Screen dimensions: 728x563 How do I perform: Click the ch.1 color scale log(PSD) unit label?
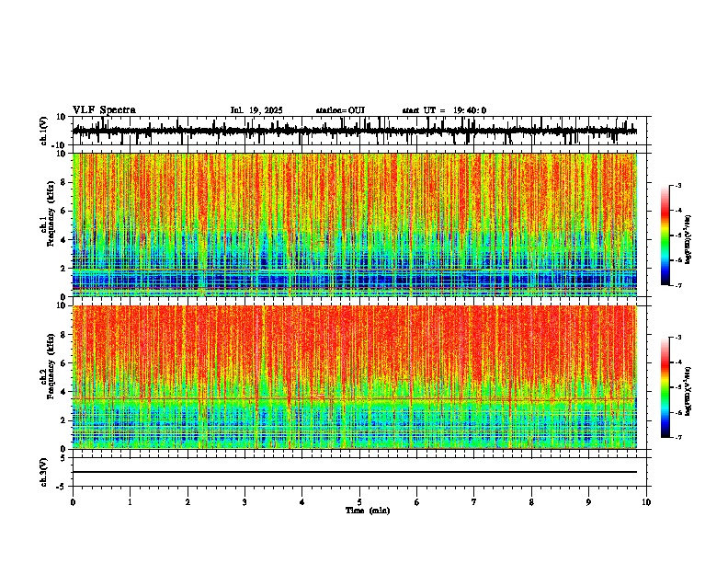click(688, 240)
